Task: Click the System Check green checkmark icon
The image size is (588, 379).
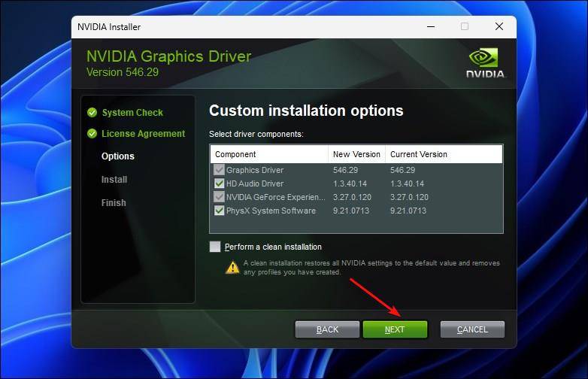Action: pyautogui.click(x=92, y=113)
